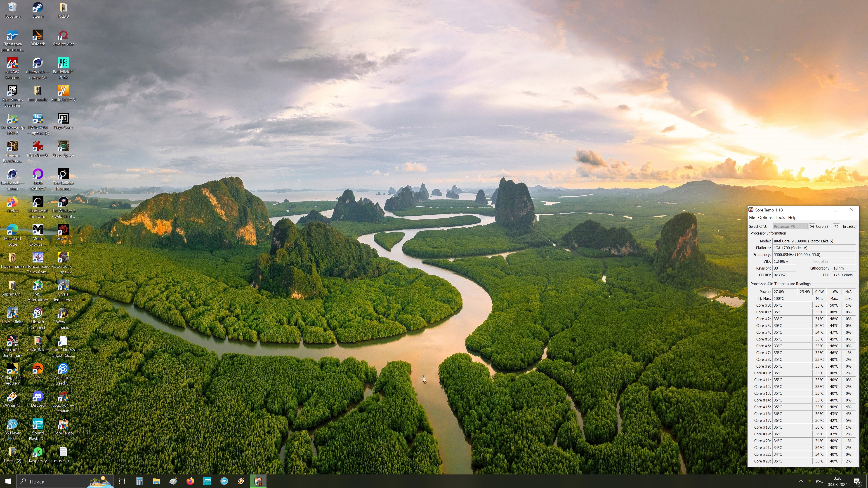This screenshot has height=488, width=868.
Task: Open the Tools menu in Core Temp
Action: (x=780, y=218)
